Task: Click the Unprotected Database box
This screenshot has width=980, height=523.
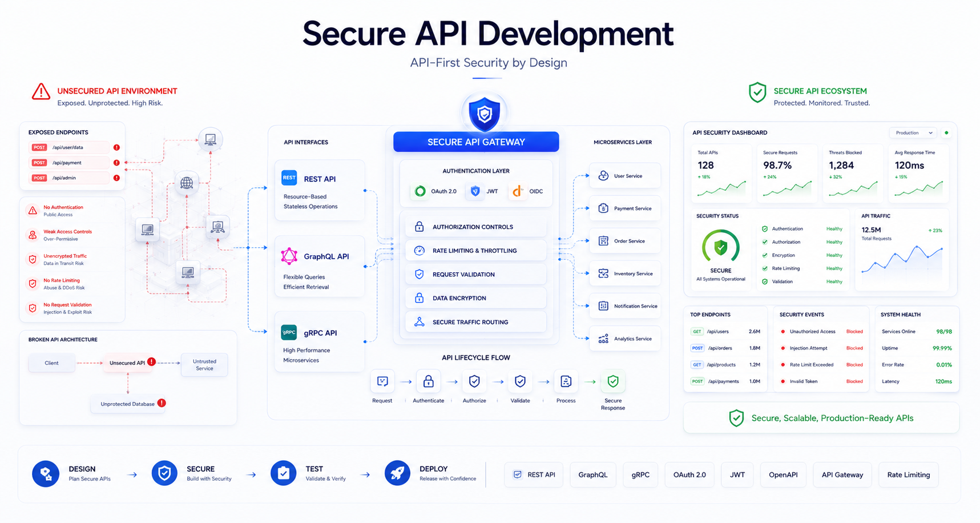Action: (x=128, y=404)
